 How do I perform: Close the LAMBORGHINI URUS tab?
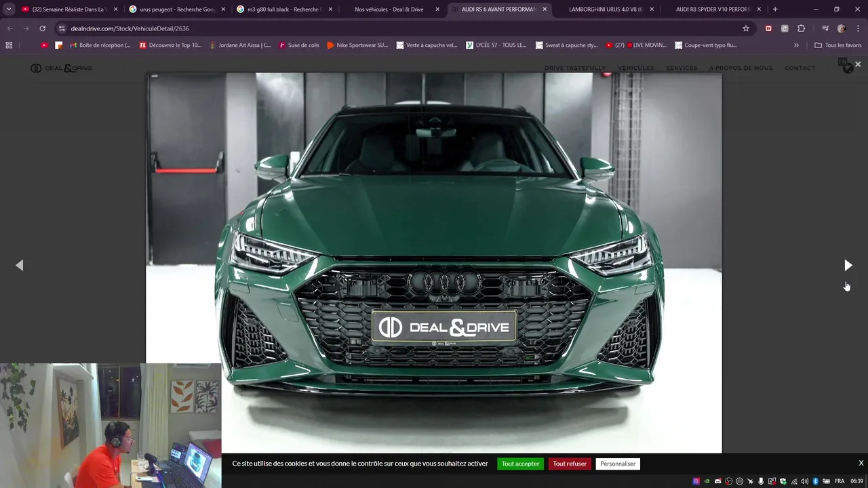[x=652, y=9]
